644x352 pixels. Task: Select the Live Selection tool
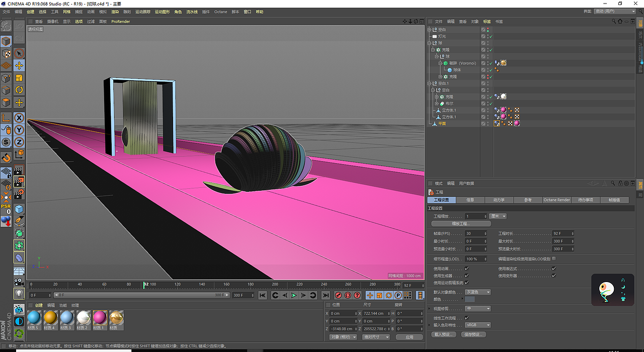tap(18, 54)
